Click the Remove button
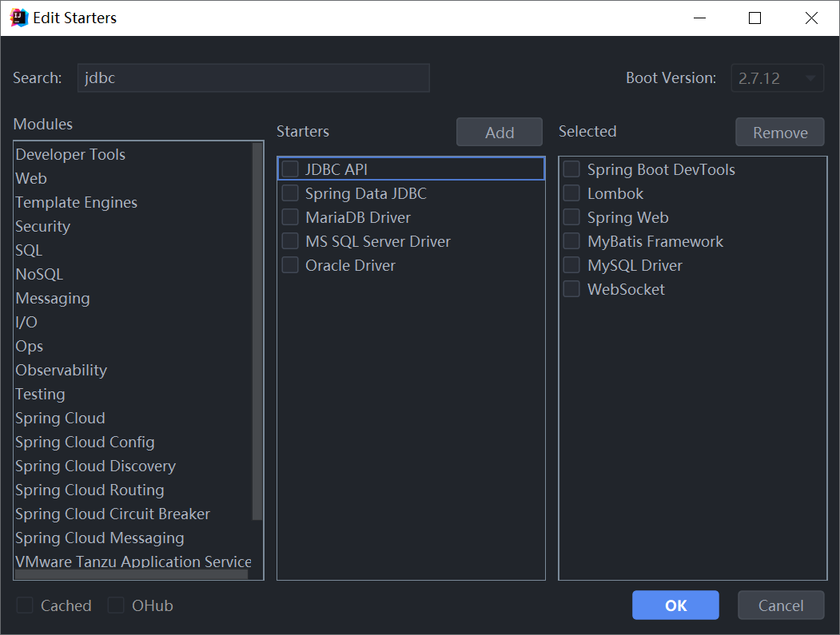840x635 pixels. pos(780,133)
